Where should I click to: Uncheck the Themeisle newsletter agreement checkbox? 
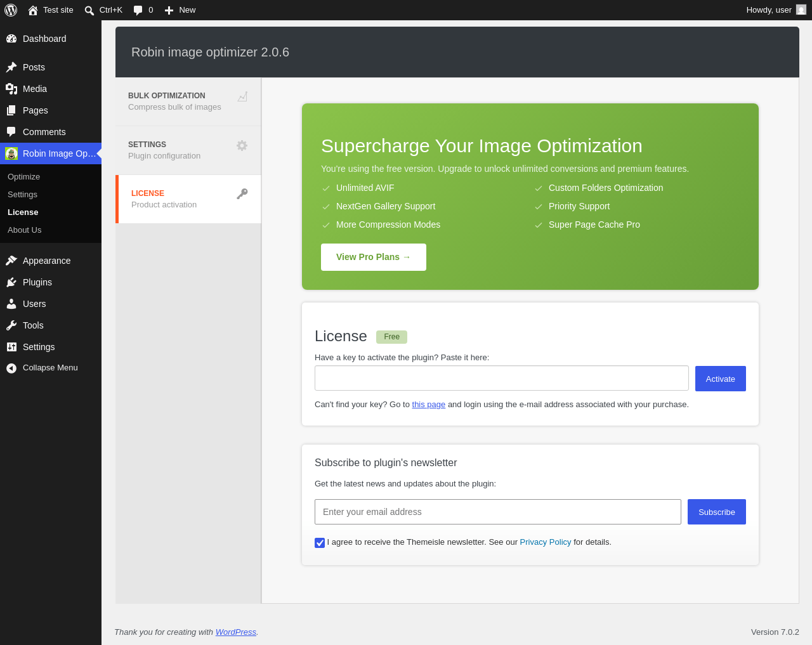click(320, 542)
